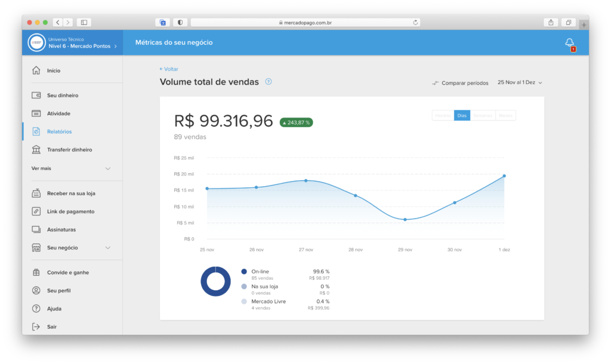Click the Link de pagamento icon
This screenshot has height=364, width=611.
[x=36, y=211]
